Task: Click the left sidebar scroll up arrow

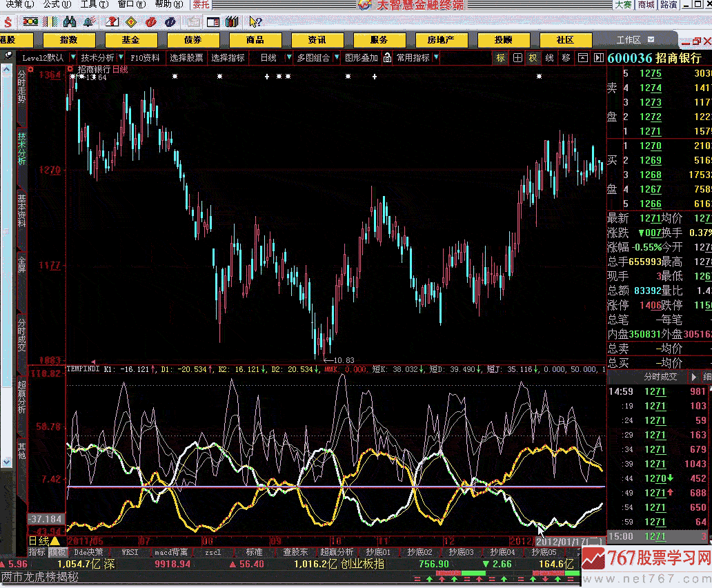Action: click(x=6, y=70)
